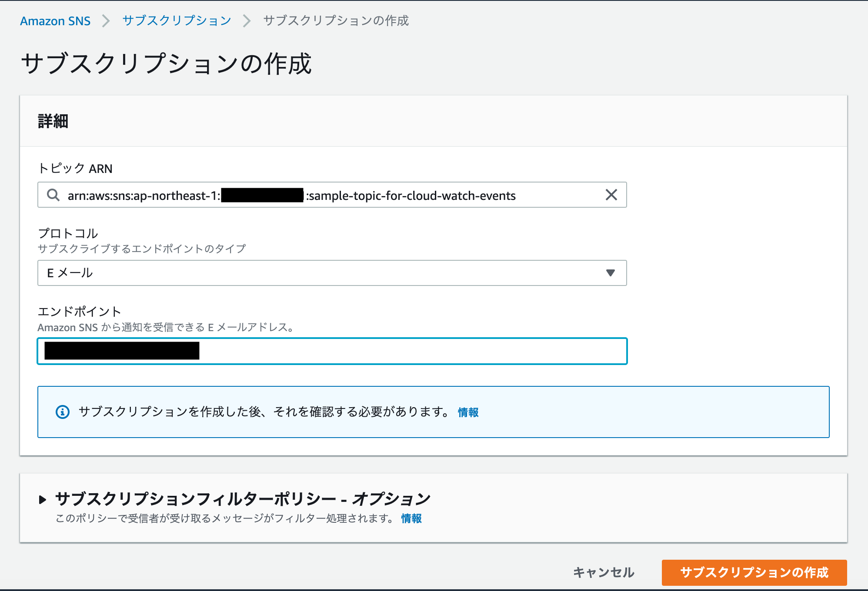Screen dimensions: 868x591
Task: Focus the トピック ARN input field
Action: tap(332, 195)
